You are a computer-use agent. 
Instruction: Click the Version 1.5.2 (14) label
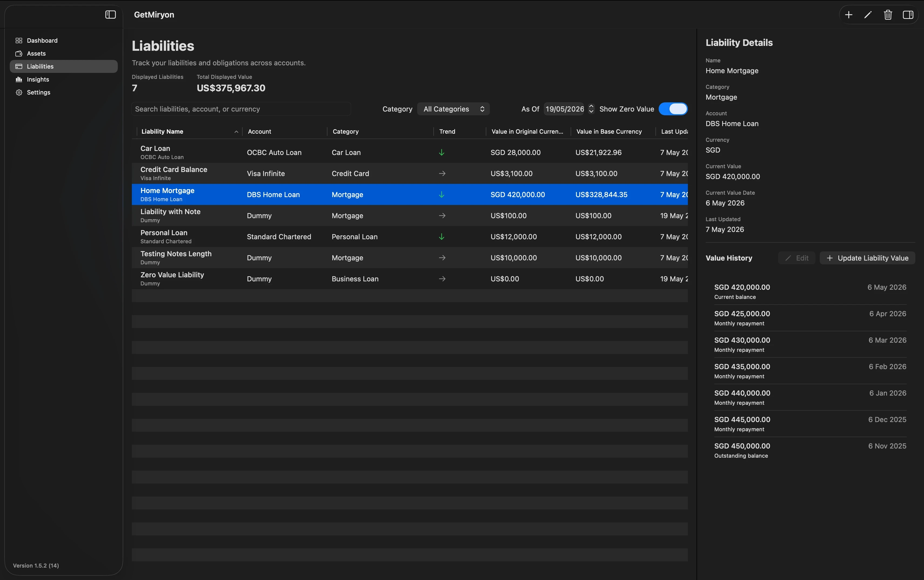click(x=36, y=565)
